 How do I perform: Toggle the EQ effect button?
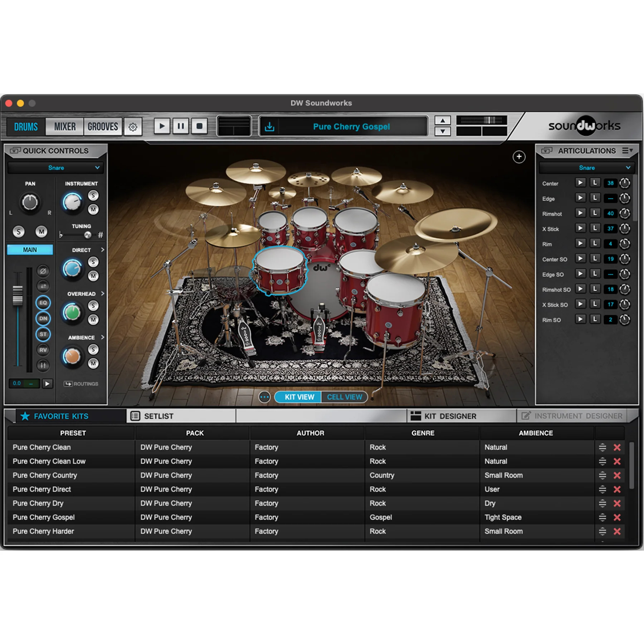[43, 303]
